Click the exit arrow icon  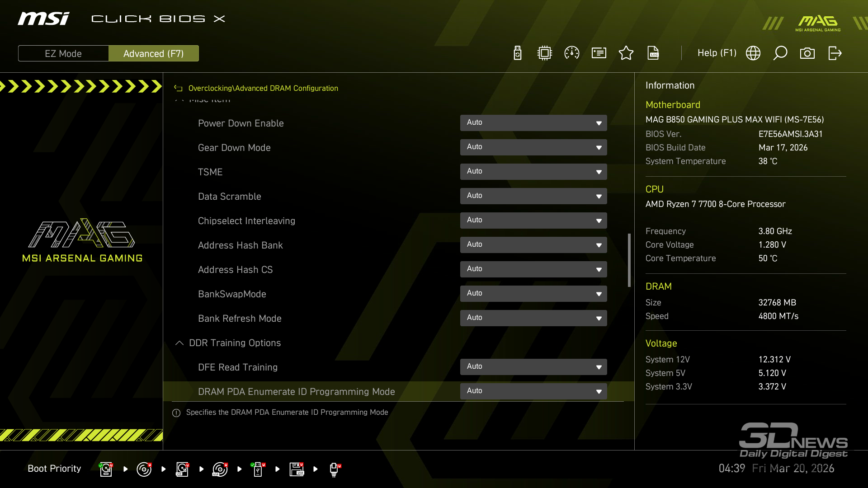tap(835, 53)
